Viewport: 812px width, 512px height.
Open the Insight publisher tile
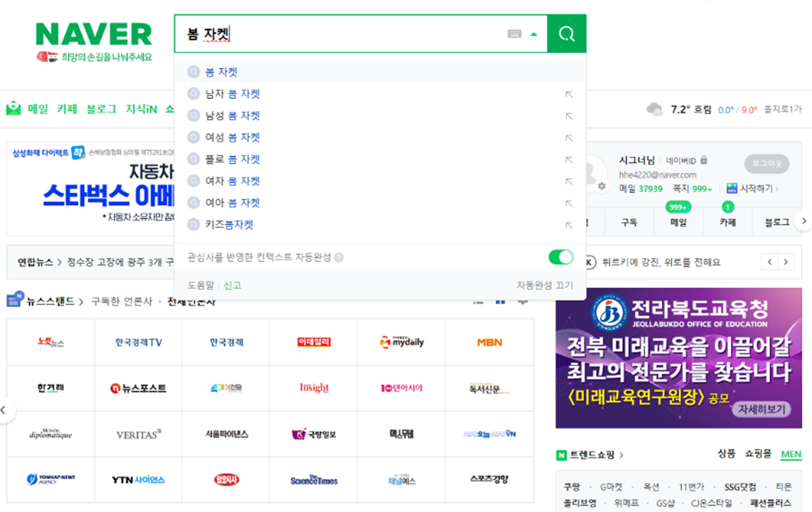[313, 388]
